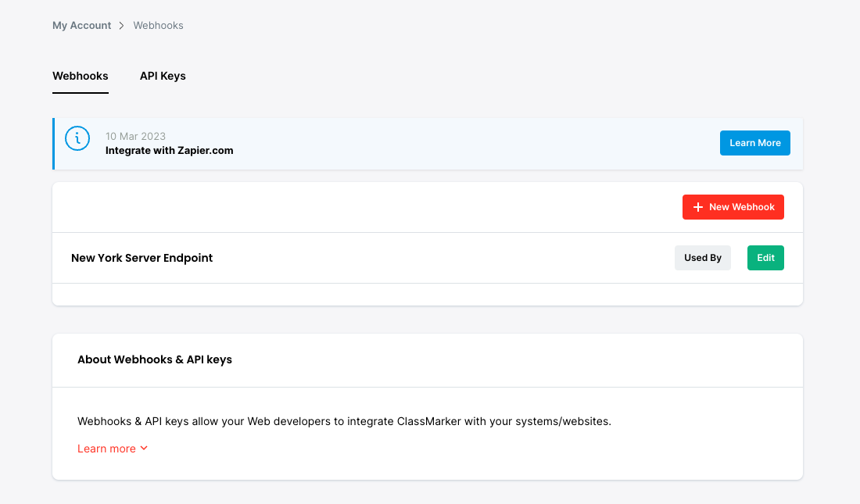This screenshot has width=860, height=504.
Task: Open Used By for New York endpoint
Action: [702, 258]
